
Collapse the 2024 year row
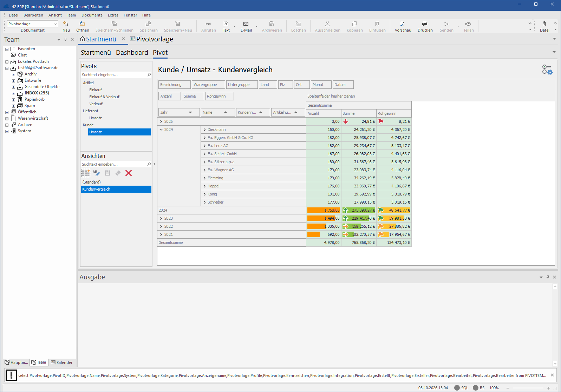click(161, 129)
